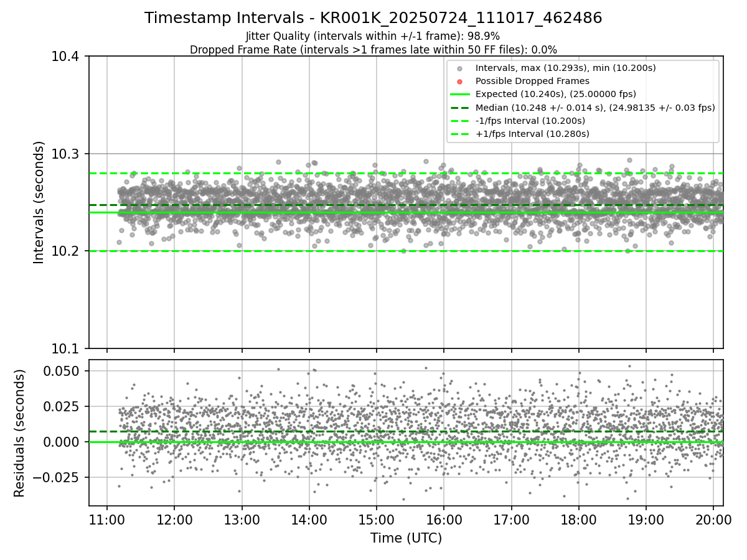Click the x-axis tick '20:00'
The width and height of the screenshot is (747, 560).
tap(713, 519)
